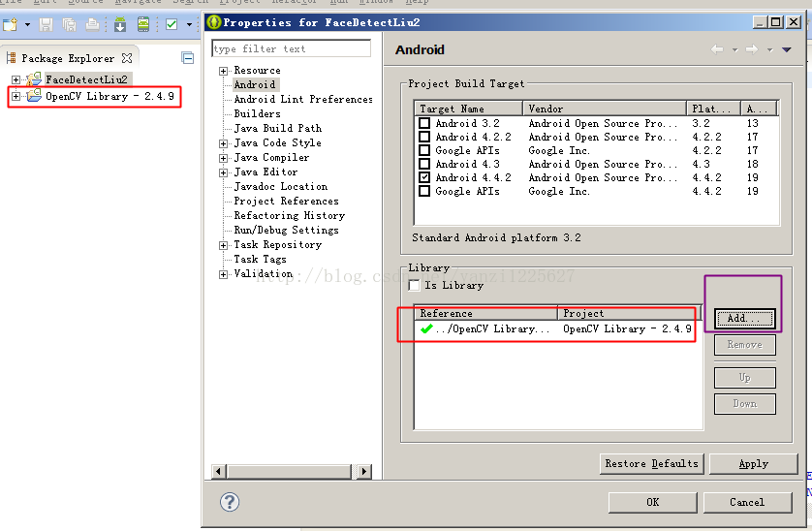Click the left arrow of the horizontal scrollbar
The height and width of the screenshot is (531, 812).
[x=219, y=472]
